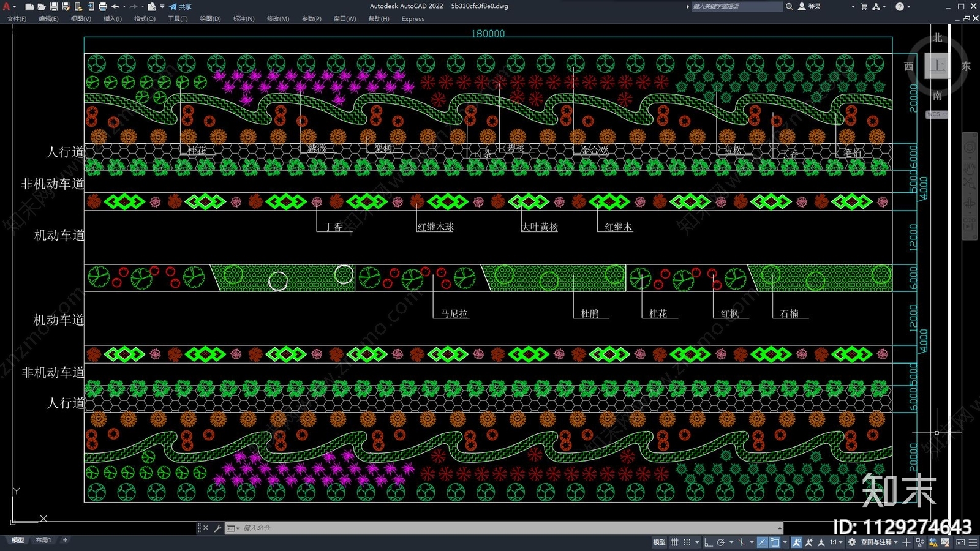Viewport: 980px width, 551px height.
Task: Click the customization hamburger icon in status bar
Action: coord(973,542)
